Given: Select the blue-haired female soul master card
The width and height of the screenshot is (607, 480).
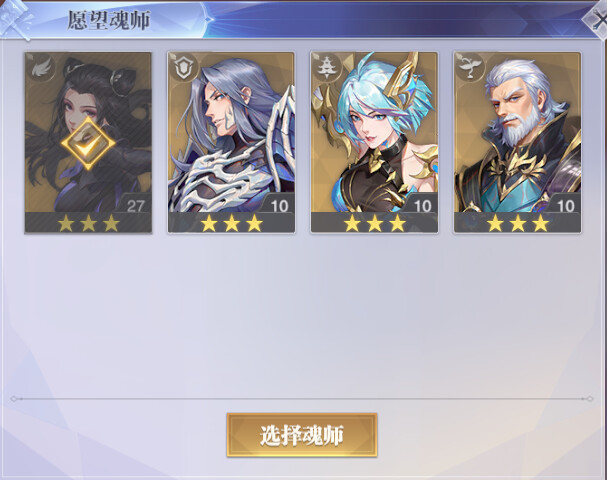Looking at the screenshot, I should 374,142.
